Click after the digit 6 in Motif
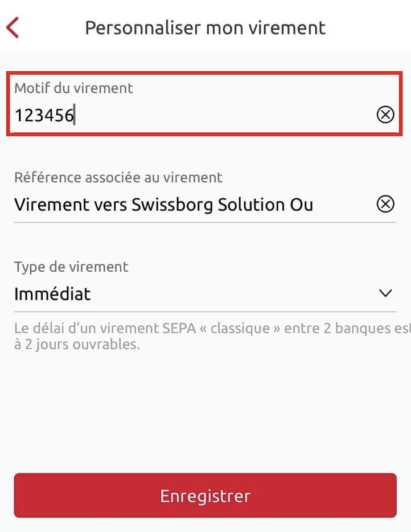 (76, 116)
